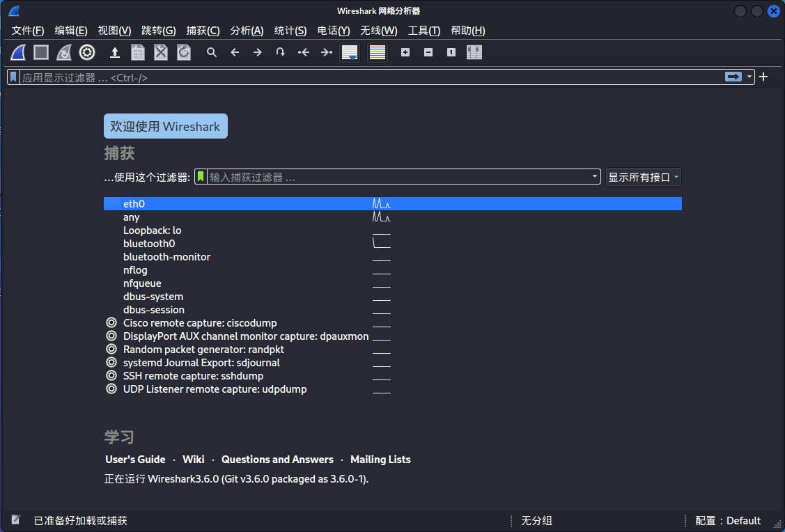Open settings gear for Cisco remote capture
Viewport: 785px width, 532px height.
click(x=111, y=323)
